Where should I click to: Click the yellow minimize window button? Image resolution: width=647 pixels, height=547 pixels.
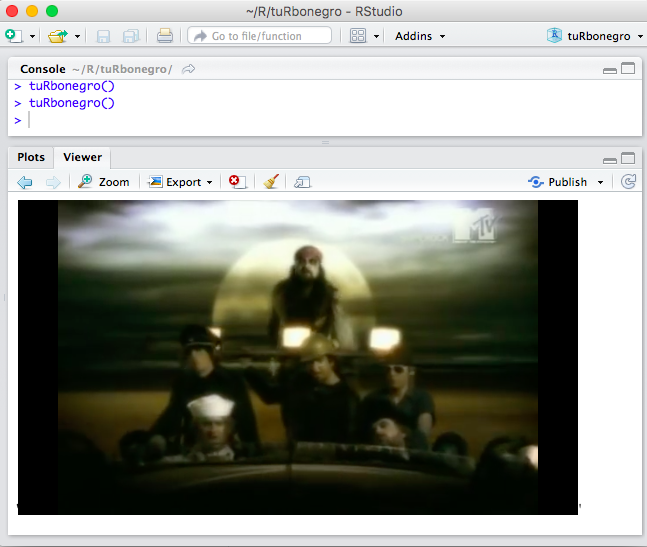pos(32,11)
